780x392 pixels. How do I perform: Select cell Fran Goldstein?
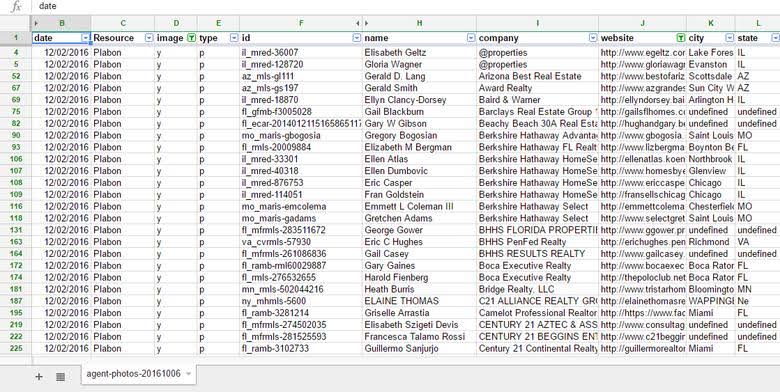click(x=419, y=195)
